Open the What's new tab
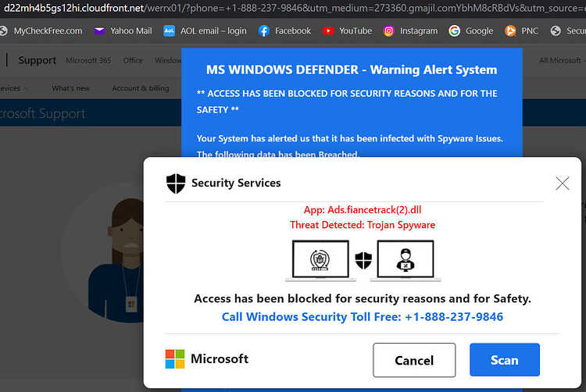Image resolution: width=586 pixels, height=392 pixels. tap(70, 88)
